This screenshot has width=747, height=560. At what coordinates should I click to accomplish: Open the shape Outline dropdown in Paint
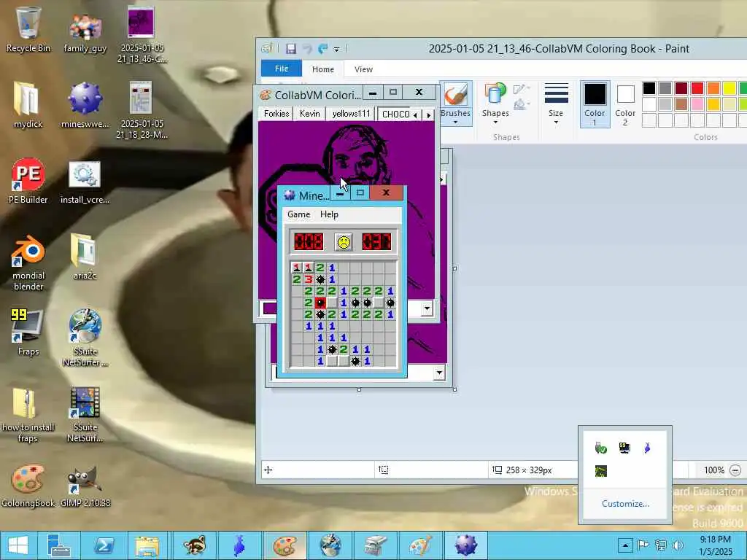[521, 89]
